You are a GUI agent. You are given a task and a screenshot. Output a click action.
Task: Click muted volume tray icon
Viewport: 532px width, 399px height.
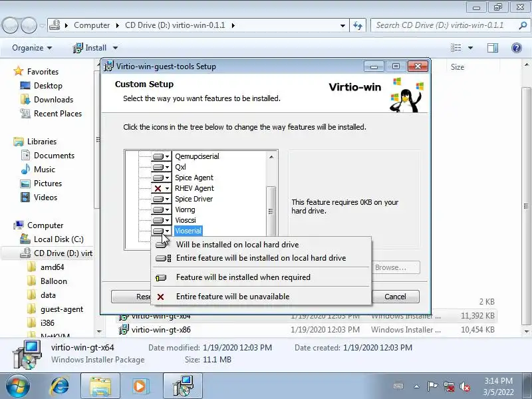(465, 386)
